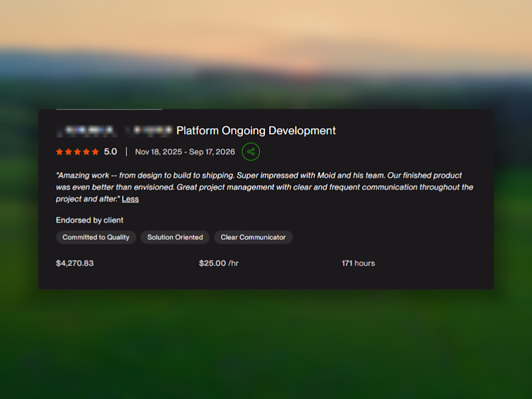This screenshot has width=532, height=399.
Task: Select the Clear Communicator tag
Action: pos(253,237)
